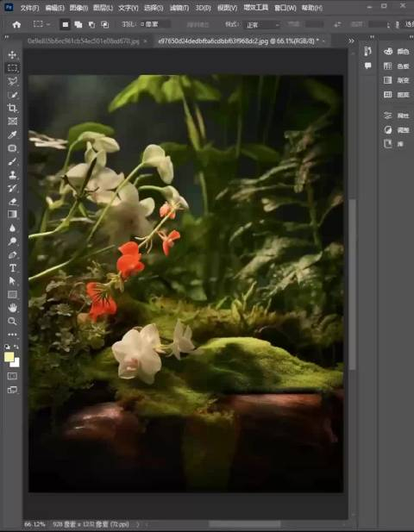The height and width of the screenshot is (532, 414).
Task: Open the 色板 swatches panel
Action: click(397, 66)
